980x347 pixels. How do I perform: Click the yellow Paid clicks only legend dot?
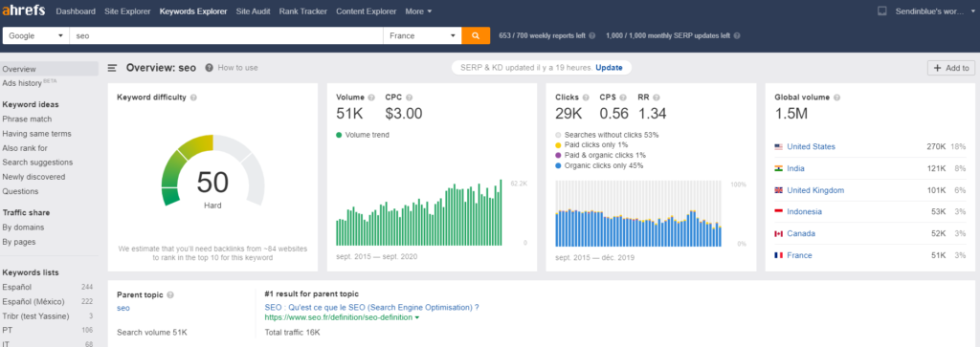coord(558,144)
